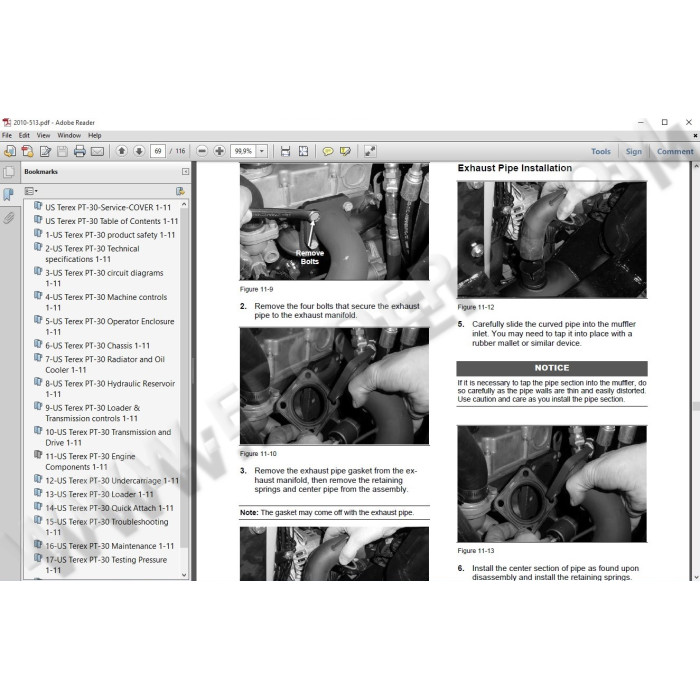Viewport: 700px width, 700px height.
Task: Click the 'Exhaust Pipe Installation' heading
Action: tap(515, 168)
